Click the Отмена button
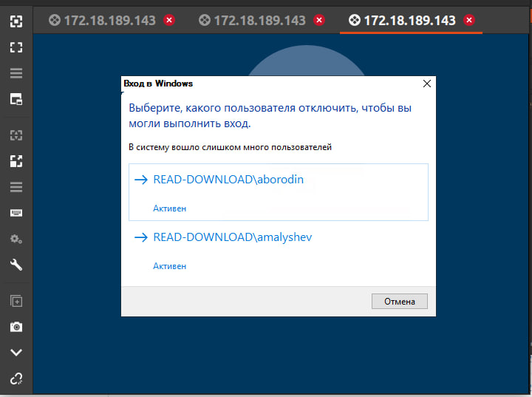 click(399, 301)
